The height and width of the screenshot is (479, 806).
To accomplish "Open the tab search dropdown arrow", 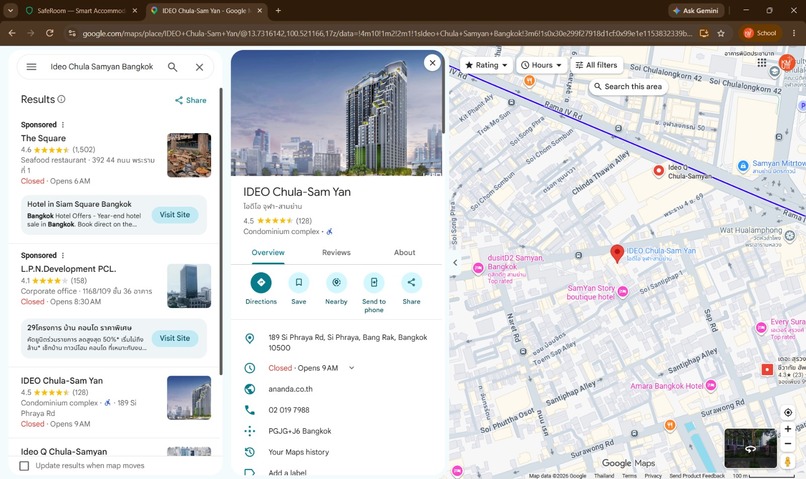I will [x=10, y=10].
